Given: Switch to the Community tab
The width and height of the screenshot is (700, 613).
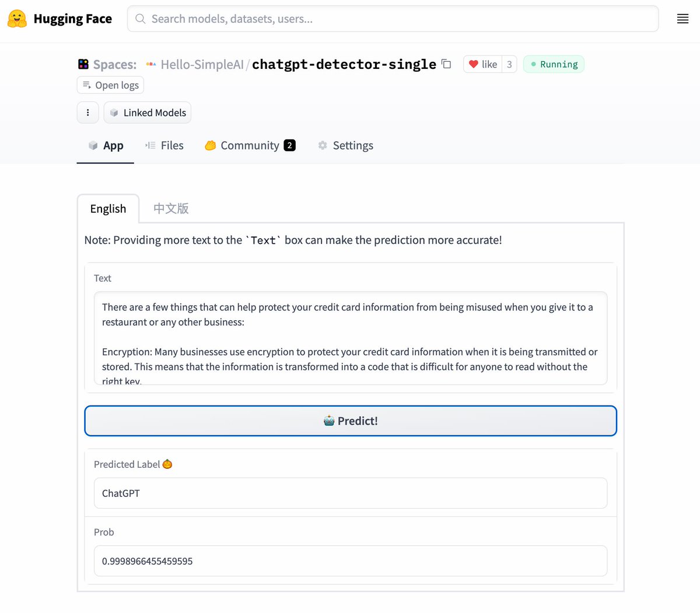Looking at the screenshot, I should coord(250,145).
